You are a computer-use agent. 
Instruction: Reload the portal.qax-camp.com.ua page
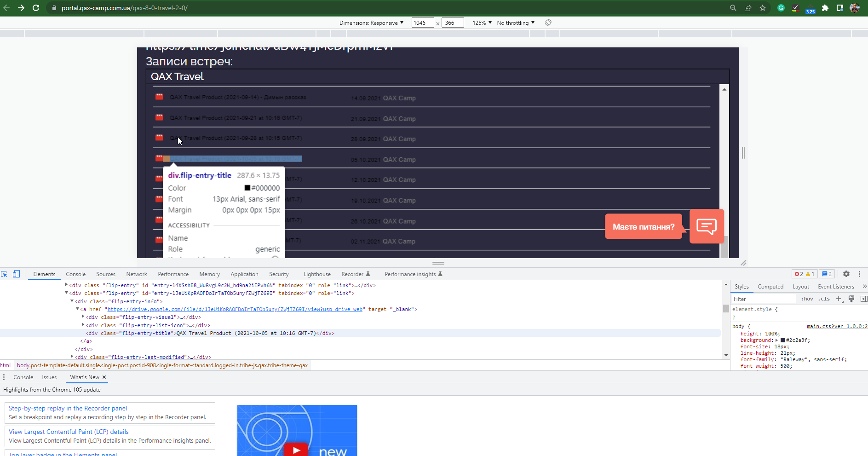tap(36, 8)
